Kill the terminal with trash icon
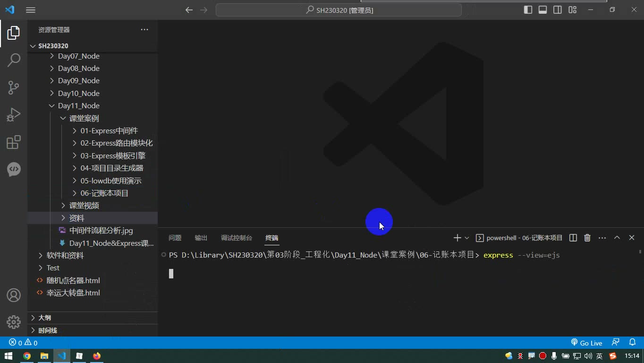This screenshot has height=363, width=644. pyautogui.click(x=587, y=238)
